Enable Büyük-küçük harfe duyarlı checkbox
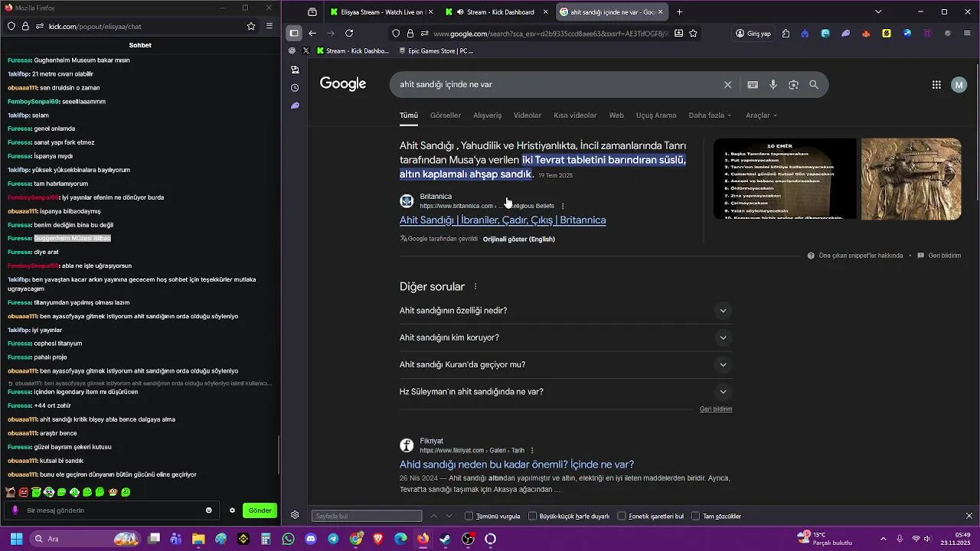 (x=533, y=517)
